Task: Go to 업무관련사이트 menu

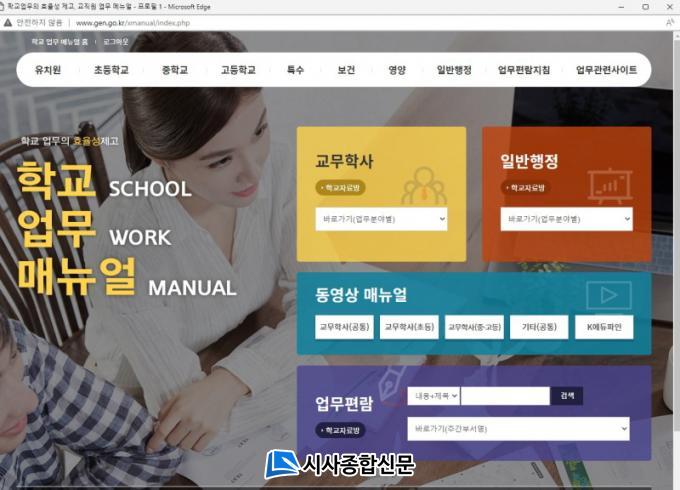Action: [606, 70]
